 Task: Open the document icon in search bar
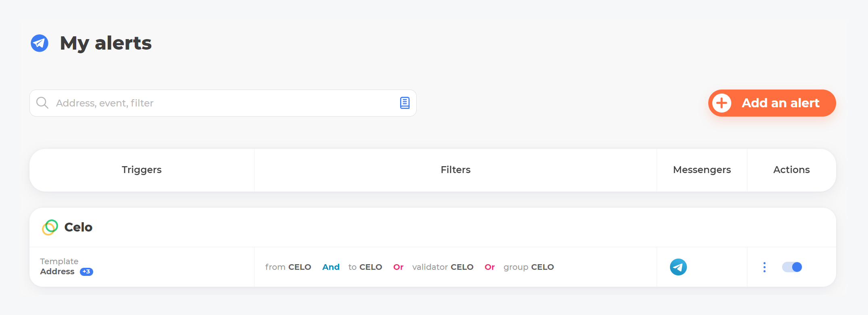[x=405, y=103]
